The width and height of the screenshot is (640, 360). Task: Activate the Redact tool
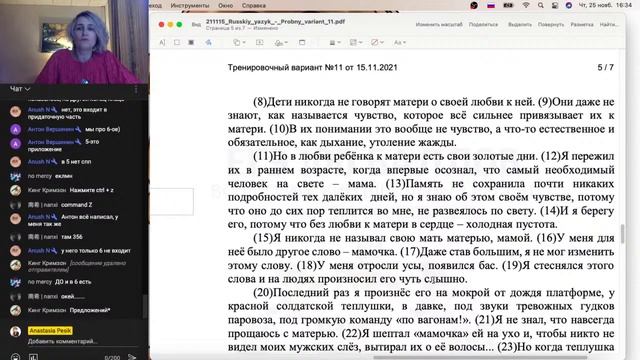pos(191,42)
